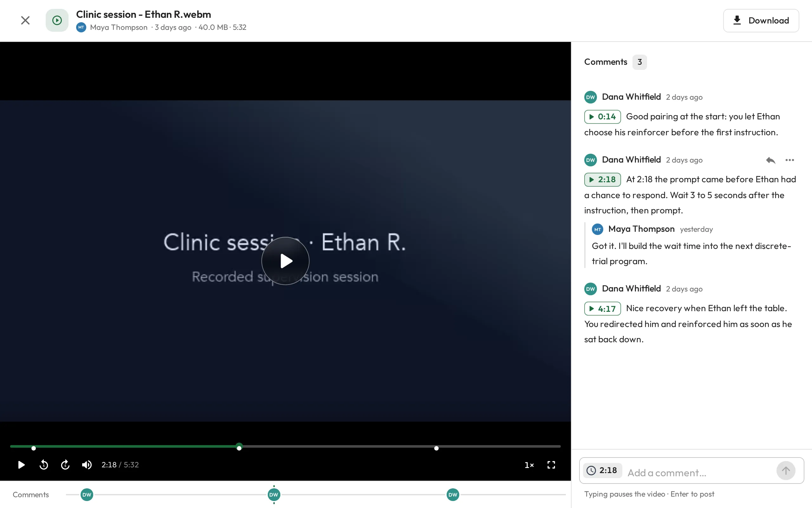
Task: Change playback speed from 1×
Action: [x=529, y=465]
